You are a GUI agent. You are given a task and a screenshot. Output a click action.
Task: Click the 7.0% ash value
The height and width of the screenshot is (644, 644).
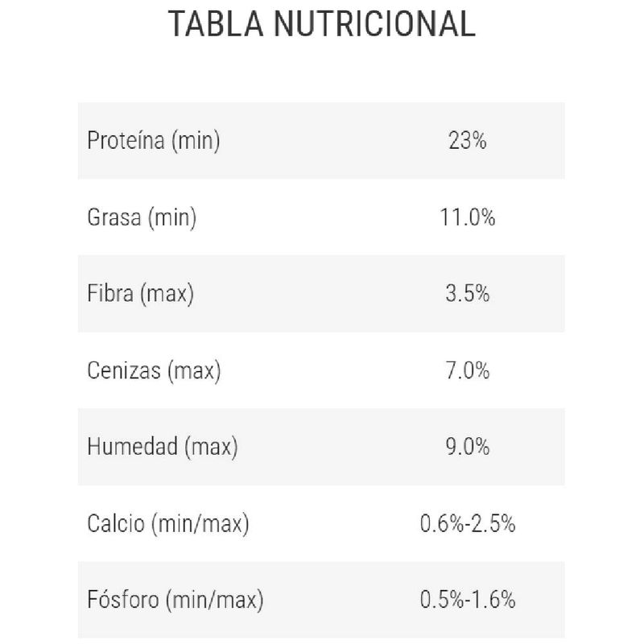(x=468, y=371)
